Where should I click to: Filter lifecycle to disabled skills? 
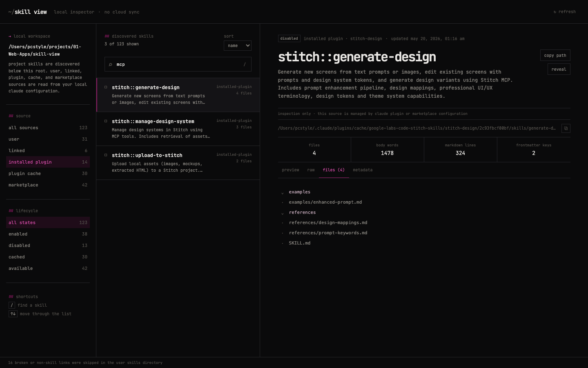coord(48,245)
